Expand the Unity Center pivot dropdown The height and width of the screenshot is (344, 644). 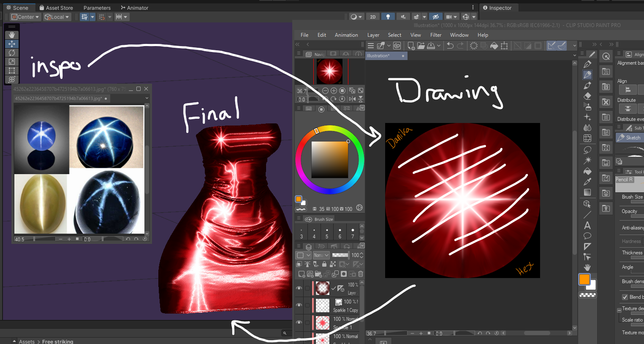25,17
